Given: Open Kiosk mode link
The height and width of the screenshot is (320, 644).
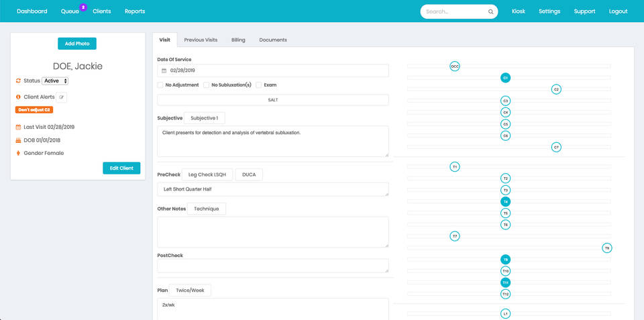Looking at the screenshot, I should coord(519,11).
